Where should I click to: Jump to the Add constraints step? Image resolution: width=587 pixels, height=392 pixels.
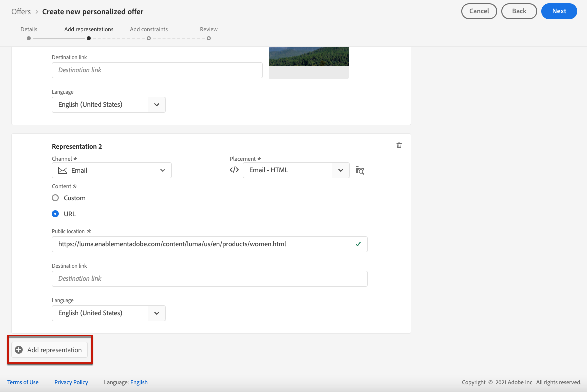pos(149,29)
